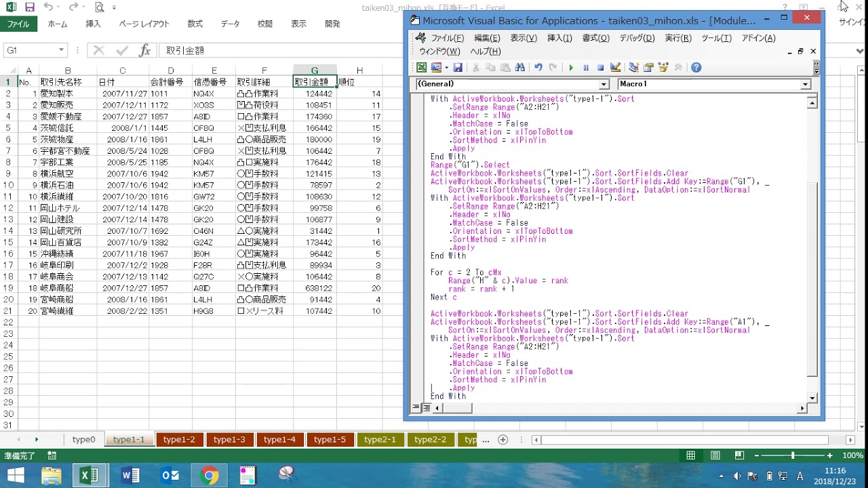Viewport: 868px width, 488px height.
Task: Click the zoom slider in Excel status bar
Action: click(792, 455)
